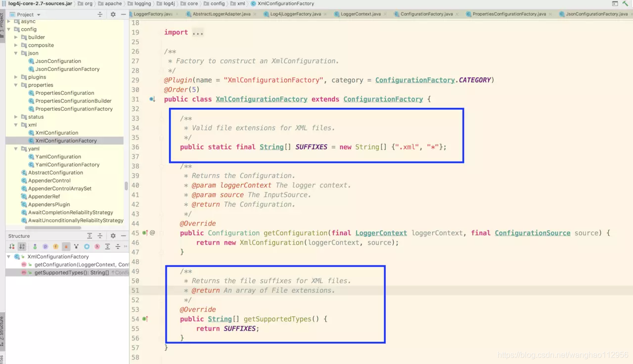Select getSupportedTypes method in Structure
This screenshot has width=633, height=364.
click(x=72, y=273)
